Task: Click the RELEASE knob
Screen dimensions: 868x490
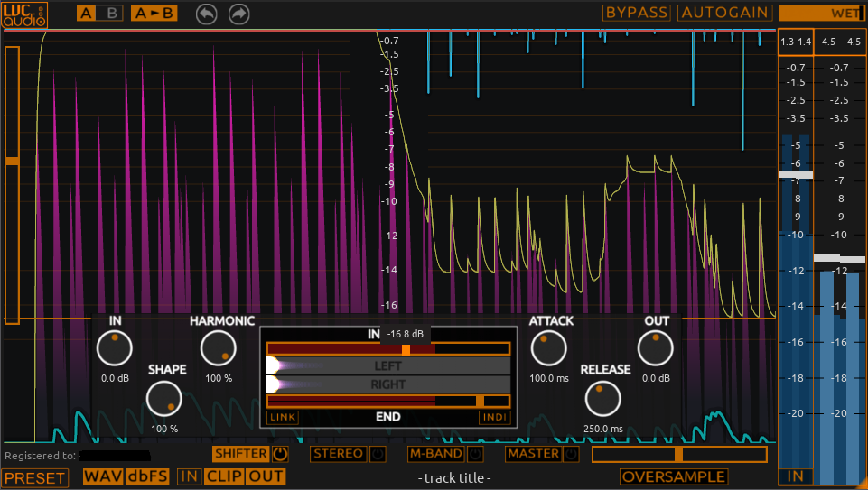Action: pos(602,399)
